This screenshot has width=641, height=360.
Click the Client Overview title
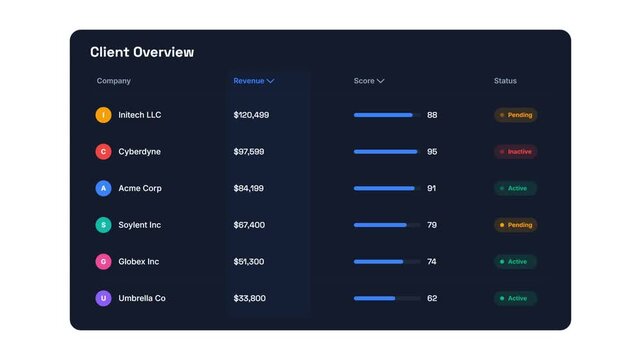point(142,52)
